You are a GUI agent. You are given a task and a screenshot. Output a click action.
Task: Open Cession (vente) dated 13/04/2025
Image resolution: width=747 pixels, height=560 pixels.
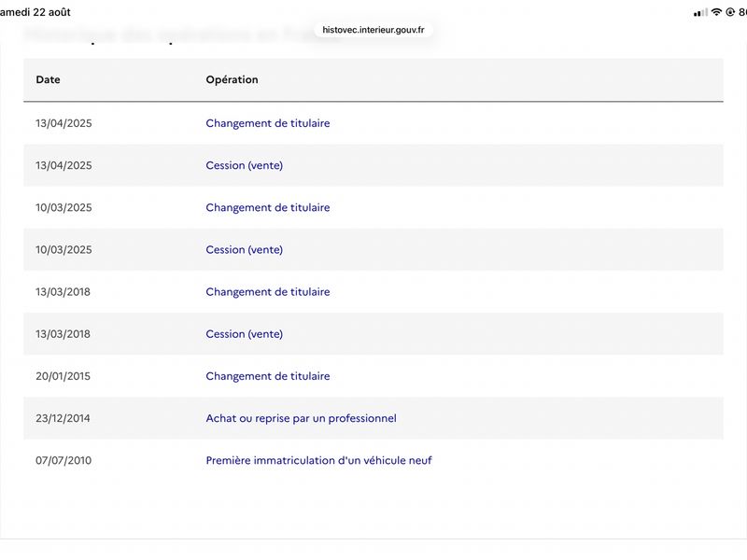245,165
